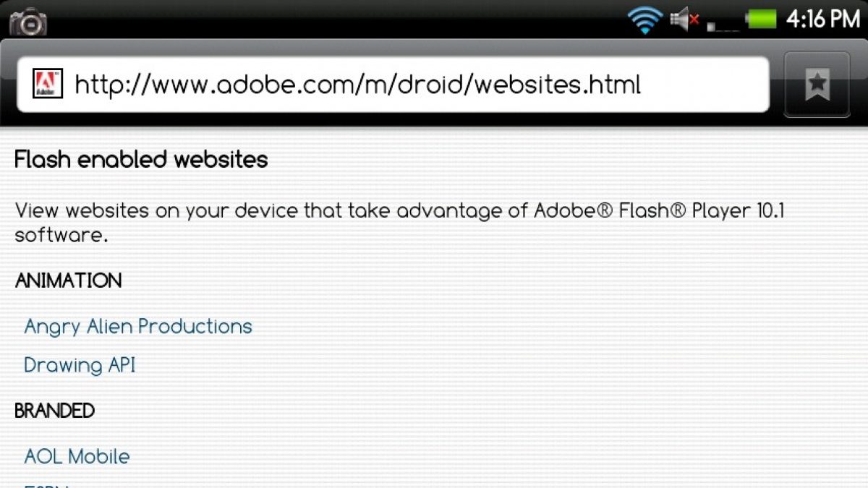Click the ANIMATION section heading

click(69, 281)
